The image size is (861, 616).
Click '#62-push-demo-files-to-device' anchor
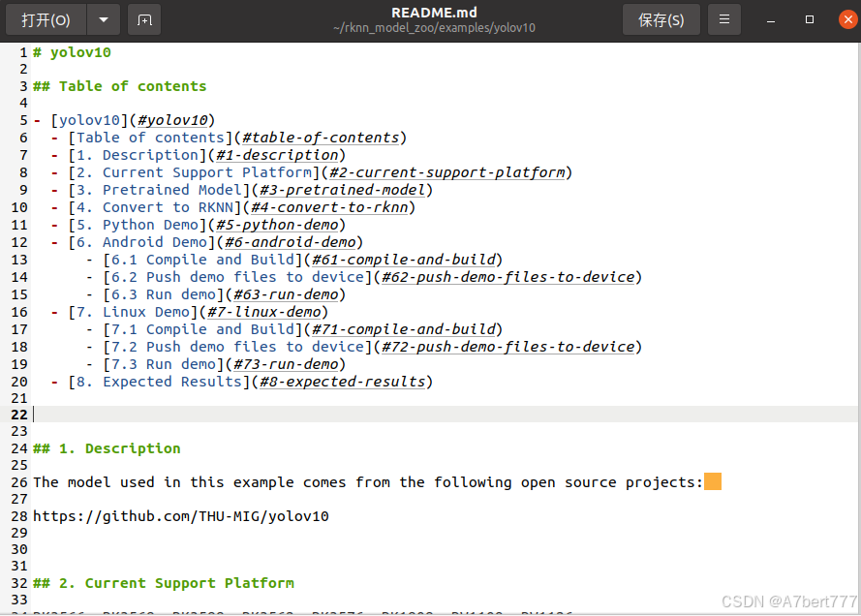[x=507, y=277]
